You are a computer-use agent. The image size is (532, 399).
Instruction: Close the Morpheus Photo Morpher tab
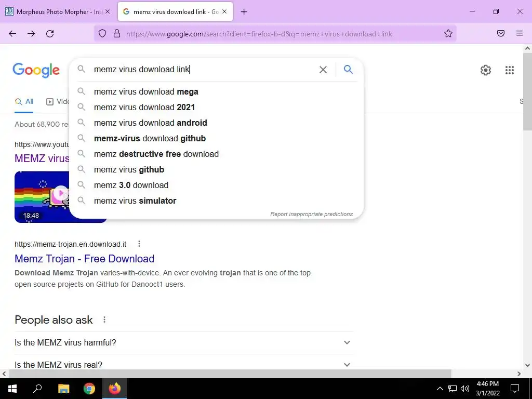[x=108, y=11]
